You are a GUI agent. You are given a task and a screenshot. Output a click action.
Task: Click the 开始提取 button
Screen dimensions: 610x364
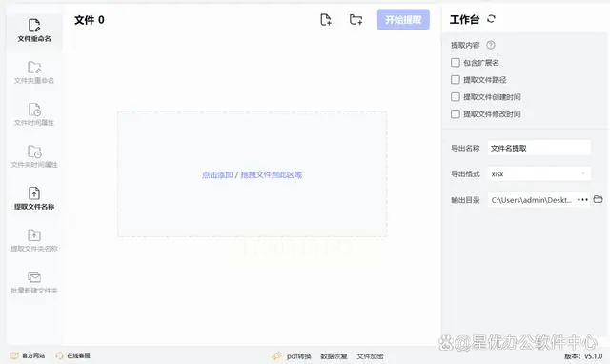pos(403,19)
